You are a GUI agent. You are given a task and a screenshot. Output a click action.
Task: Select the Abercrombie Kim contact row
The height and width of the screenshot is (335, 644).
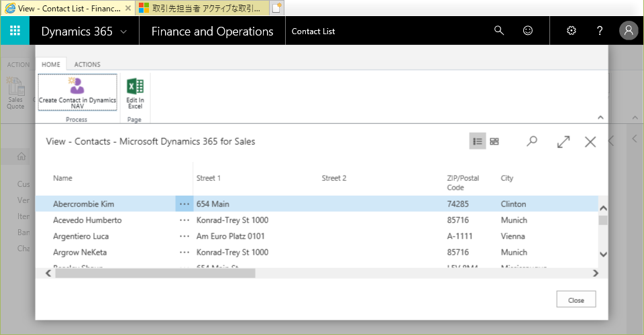[316, 204]
